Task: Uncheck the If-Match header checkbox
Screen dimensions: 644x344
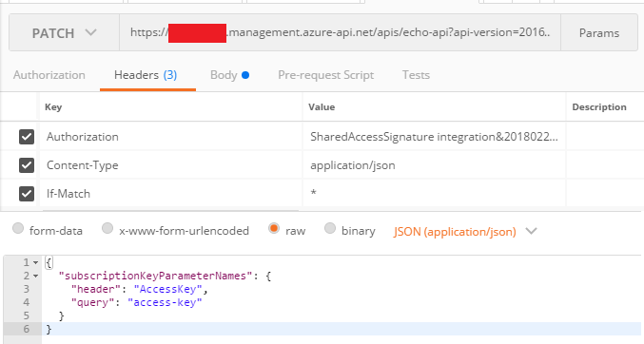Action: pyautogui.click(x=27, y=194)
